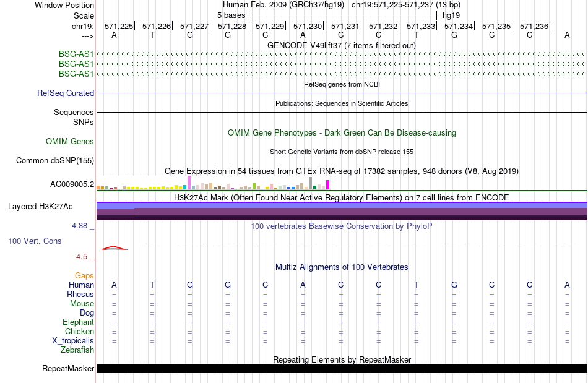Open Short Genetic Variants from dbSNP title
Image resolution: width=588 pixels, height=383 pixels.
[x=342, y=152]
